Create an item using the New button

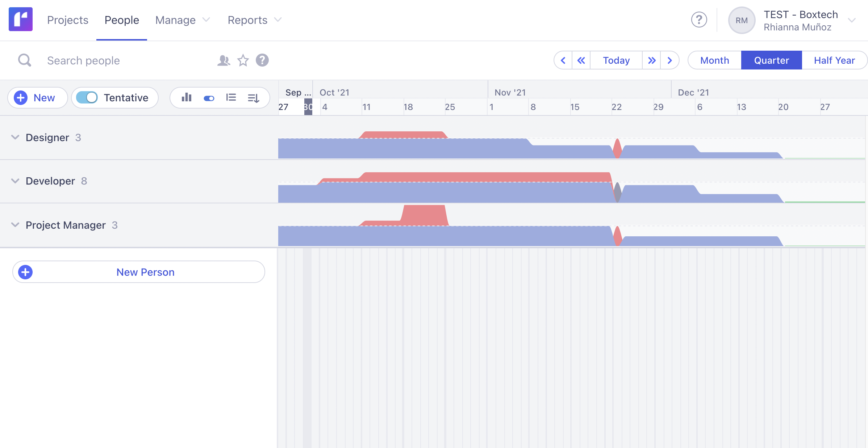pyautogui.click(x=37, y=97)
